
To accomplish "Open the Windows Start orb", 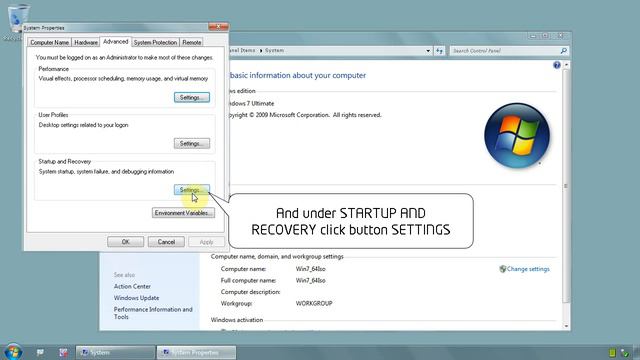I will tap(13, 352).
